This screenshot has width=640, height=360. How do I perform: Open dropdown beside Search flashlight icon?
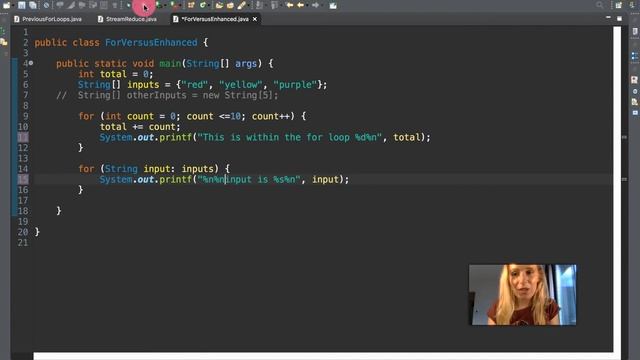tap(248, 5)
